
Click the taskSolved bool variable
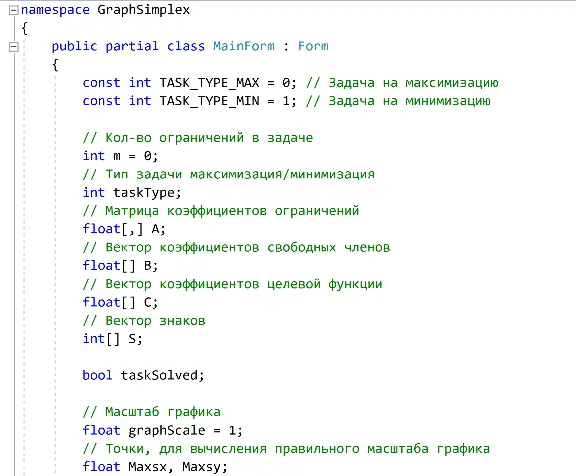click(162, 375)
